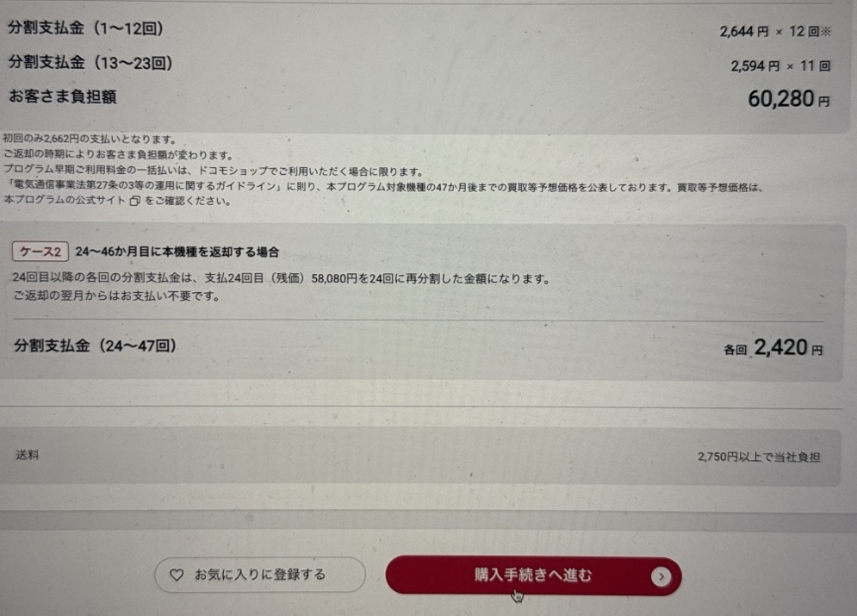Screen dimensions: 857x616
Task: Click the ※ mark after 12回
Action: pos(825,31)
